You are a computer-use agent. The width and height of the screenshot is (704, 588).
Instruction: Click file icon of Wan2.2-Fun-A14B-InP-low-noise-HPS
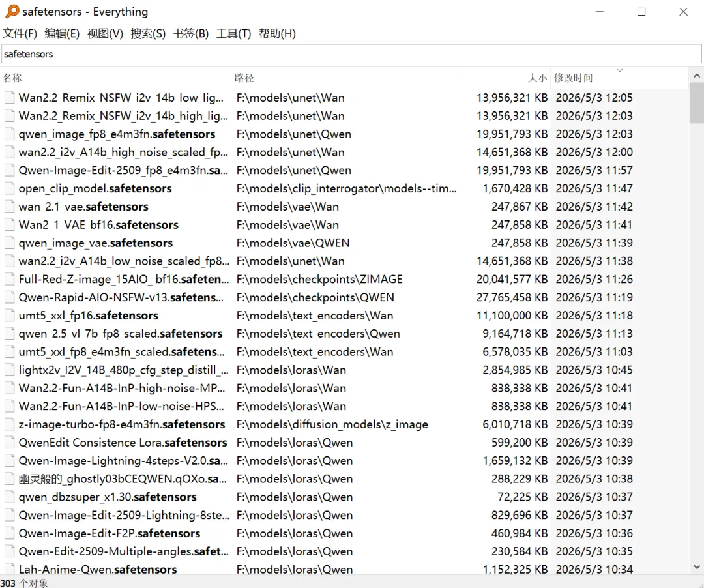coord(9,406)
